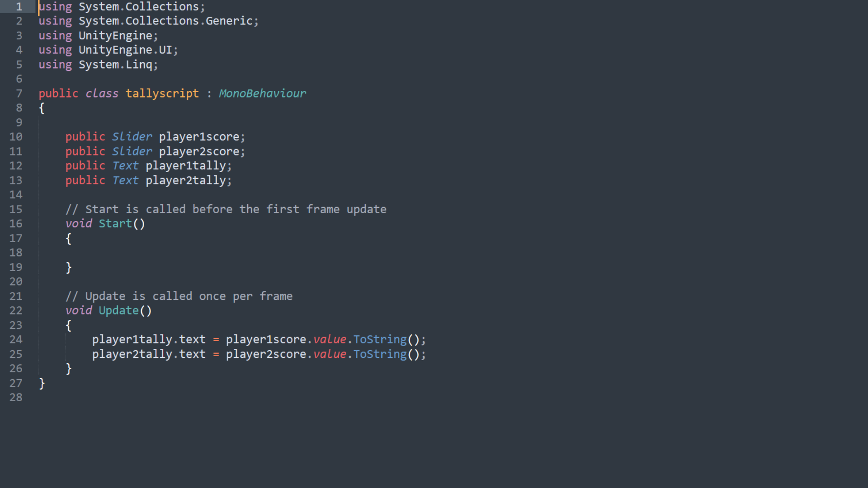Viewport: 868px width, 488px height.
Task: Click the Start method name
Action: tap(115, 224)
